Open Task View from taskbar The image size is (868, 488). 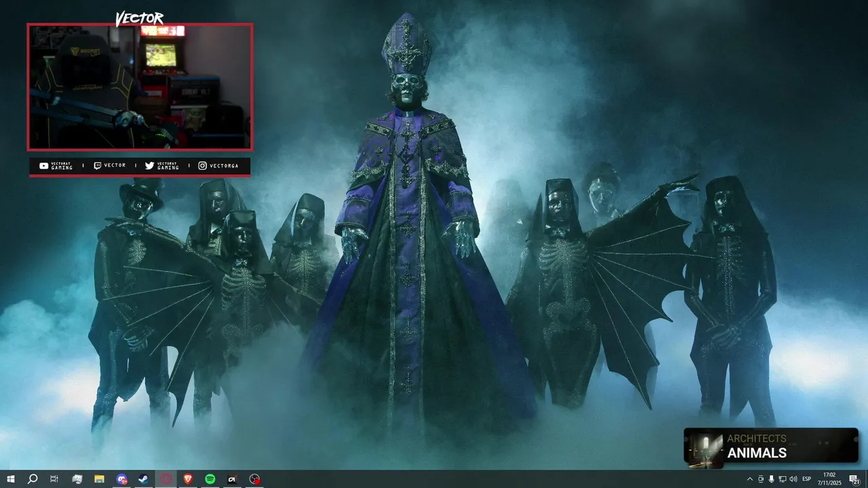click(x=54, y=479)
